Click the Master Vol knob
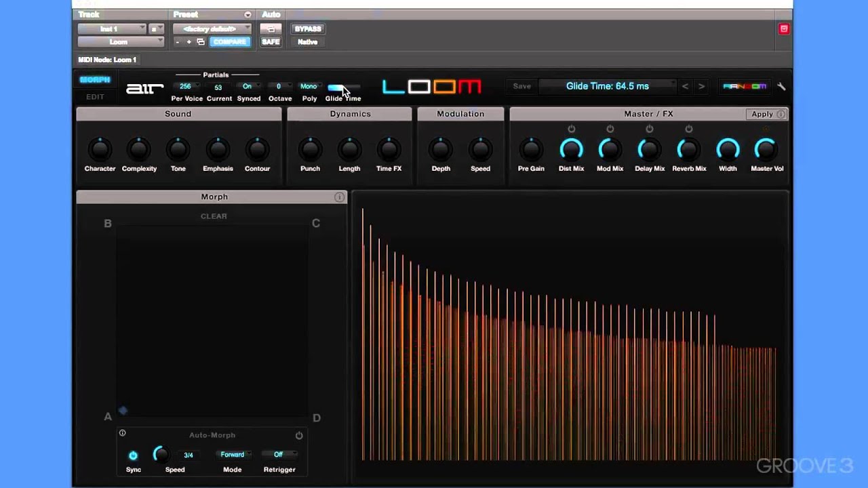Image resolution: width=868 pixels, height=488 pixels. (766, 149)
